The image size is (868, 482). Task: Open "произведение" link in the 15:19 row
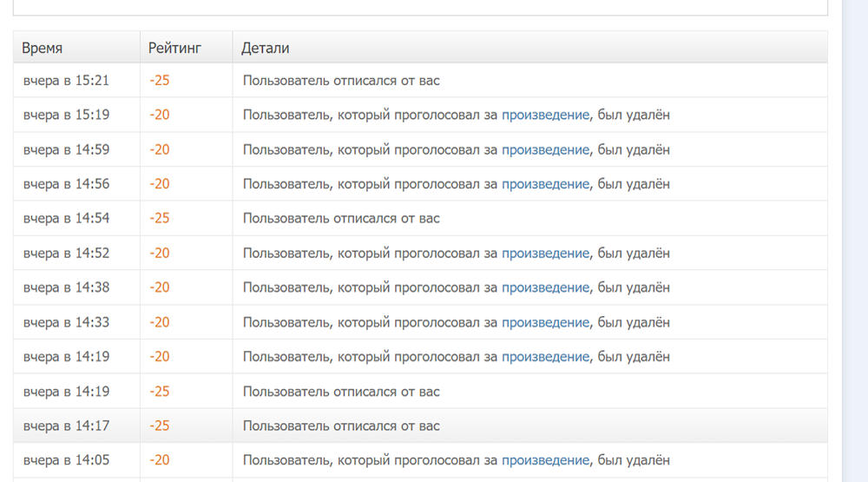coord(545,115)
